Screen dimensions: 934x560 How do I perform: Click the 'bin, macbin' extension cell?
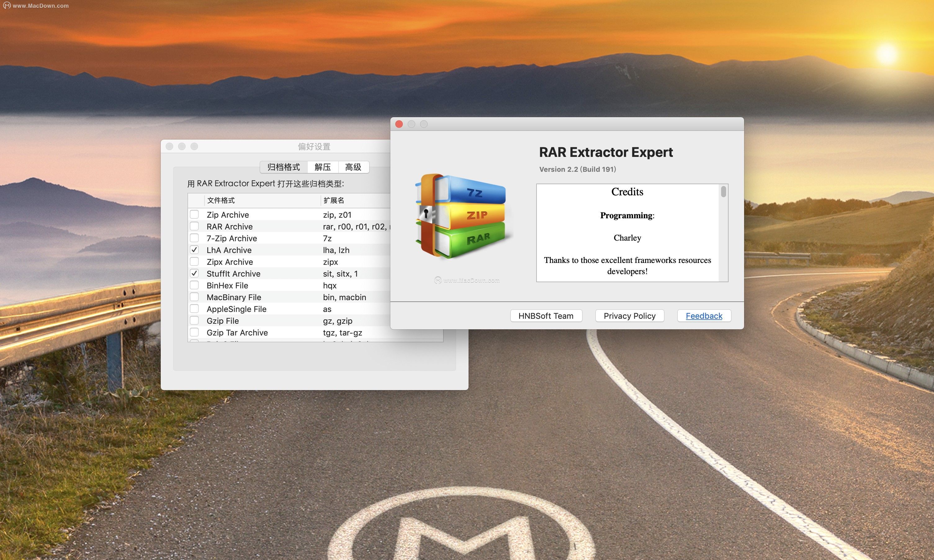click(x=344, y=297)
